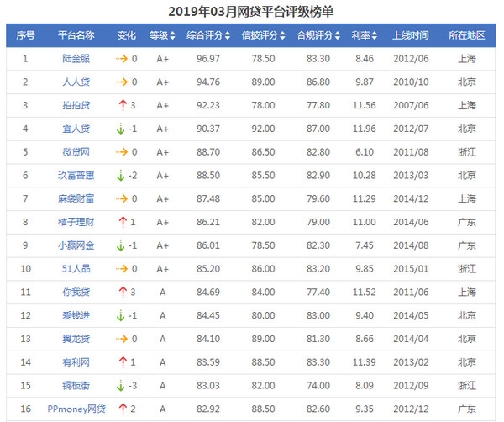
Task: Click the red up arrow in 桔子理财 row
Action: [123, 222]
